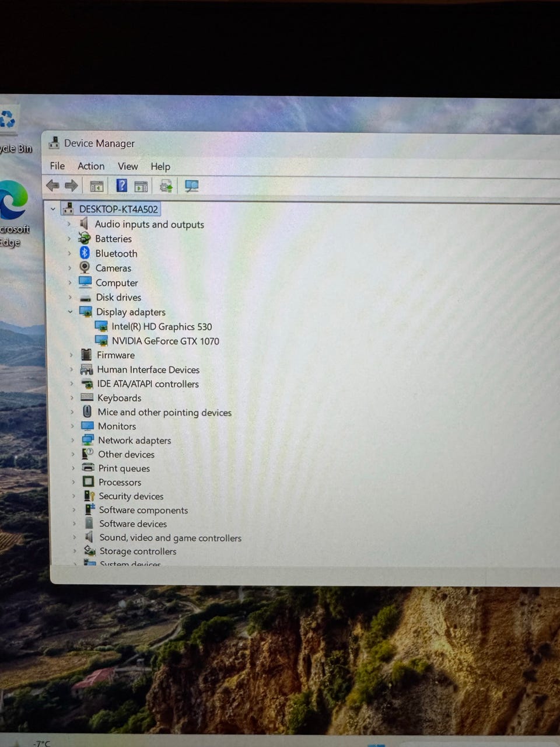
Task: Click the Device Manager title bar icon
Action: (x=54, y=142)
